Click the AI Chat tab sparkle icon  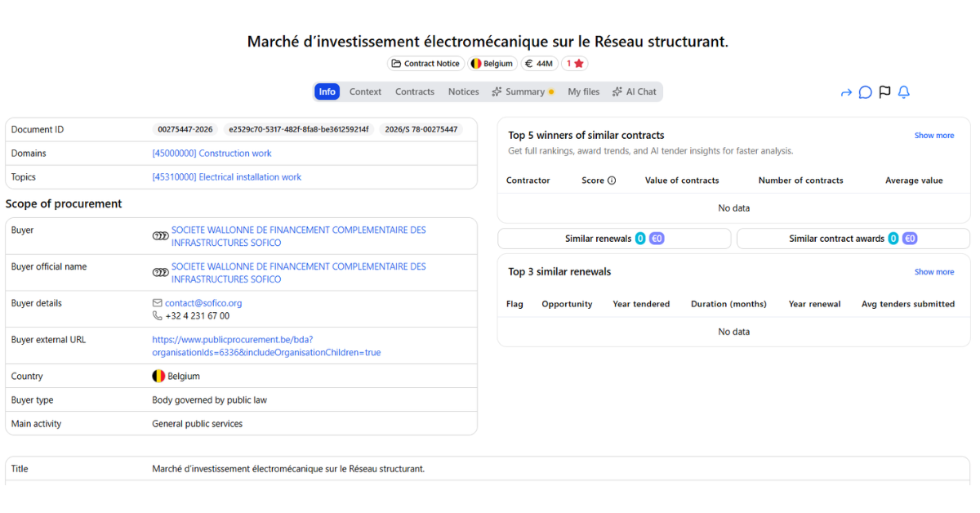coord(617,92)
